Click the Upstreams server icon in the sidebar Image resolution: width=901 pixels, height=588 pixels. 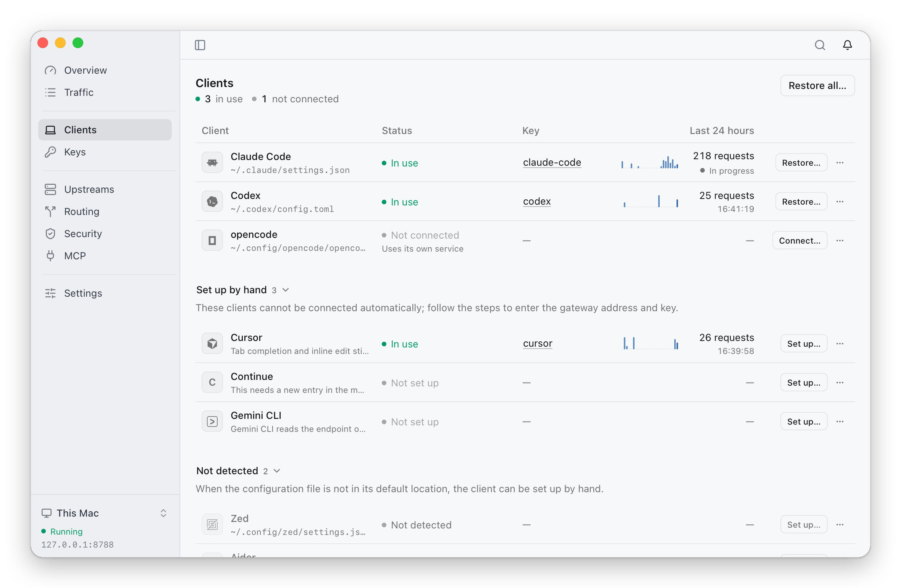50,189
